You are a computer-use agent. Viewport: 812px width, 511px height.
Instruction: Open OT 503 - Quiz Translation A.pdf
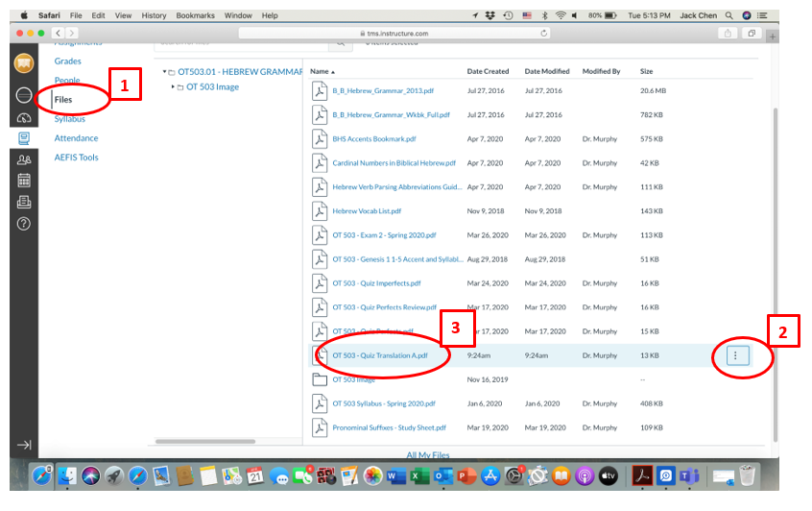(379, 355)
